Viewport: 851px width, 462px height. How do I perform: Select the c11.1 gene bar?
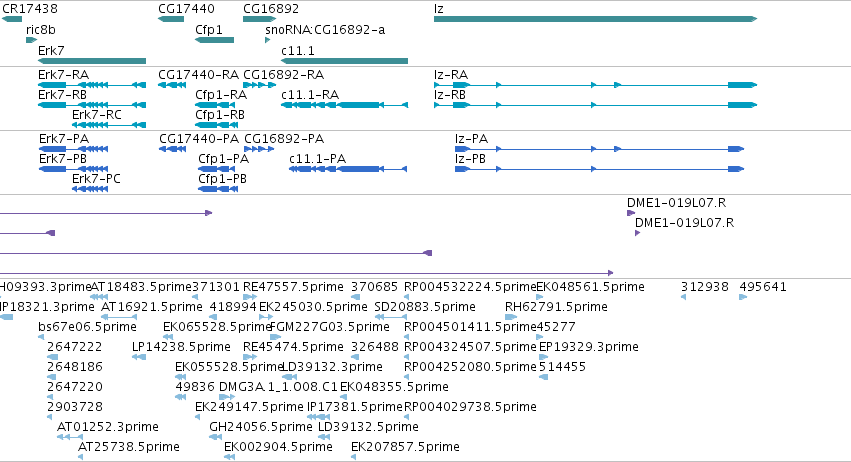tap(344, 61)
